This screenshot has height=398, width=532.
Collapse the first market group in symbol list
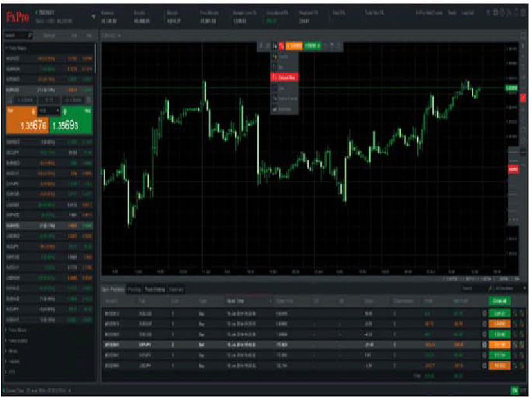pyautogui.click(x=6, y=48)
